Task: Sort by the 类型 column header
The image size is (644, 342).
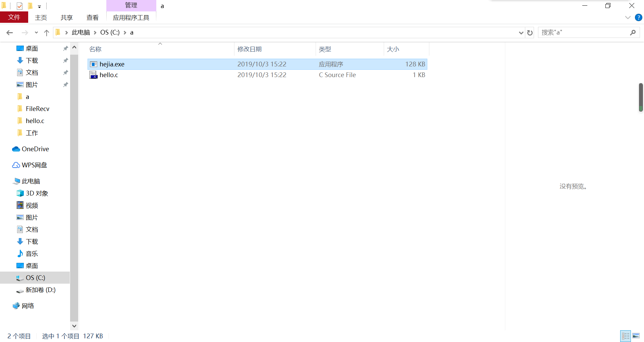Action: pyautogui.click(x=350, y=49)
